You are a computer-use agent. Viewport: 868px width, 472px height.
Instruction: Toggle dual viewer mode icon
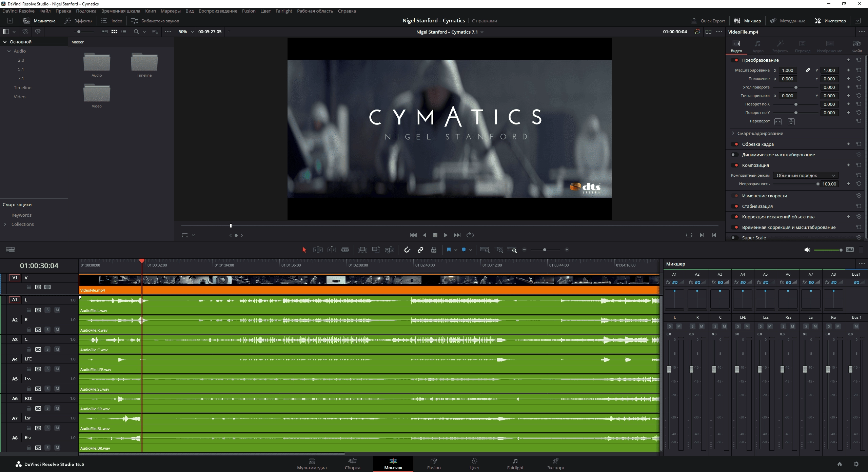[x=708, y=32]
